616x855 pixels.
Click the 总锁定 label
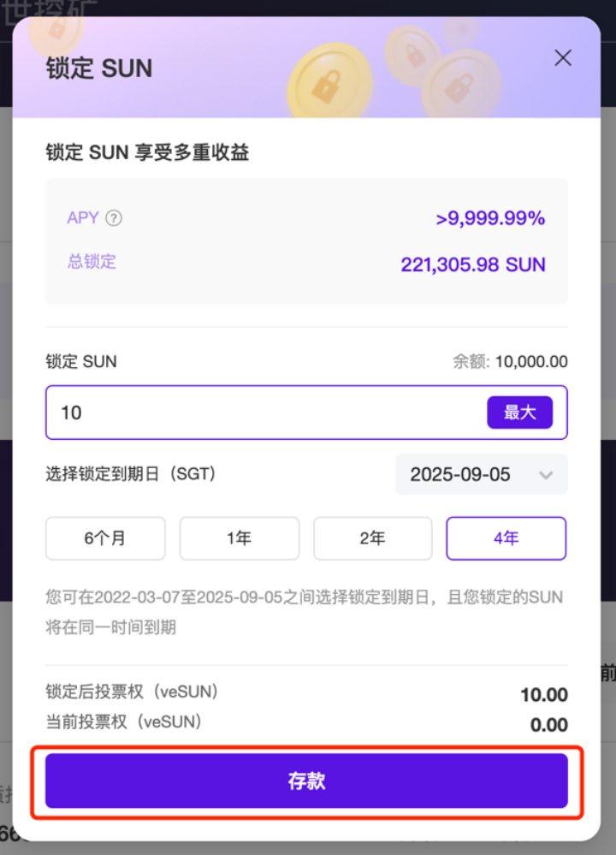(x=92, y=262)
